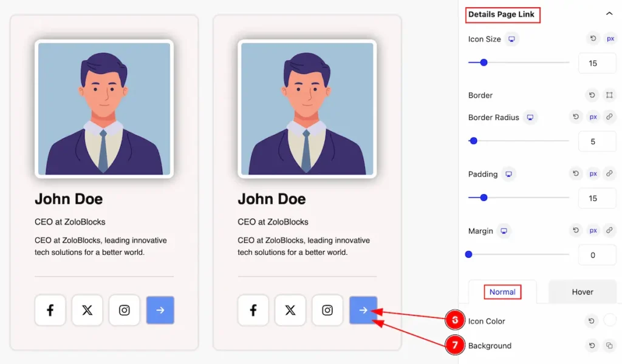Viewport: 622px width, 364px height.
Task: Reset the Icon Color
Action: pos(592,321)
